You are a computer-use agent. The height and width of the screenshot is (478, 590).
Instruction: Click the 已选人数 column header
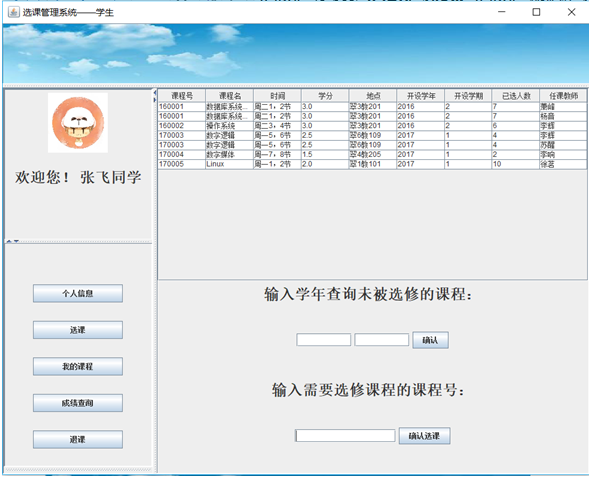click(516, 96)
